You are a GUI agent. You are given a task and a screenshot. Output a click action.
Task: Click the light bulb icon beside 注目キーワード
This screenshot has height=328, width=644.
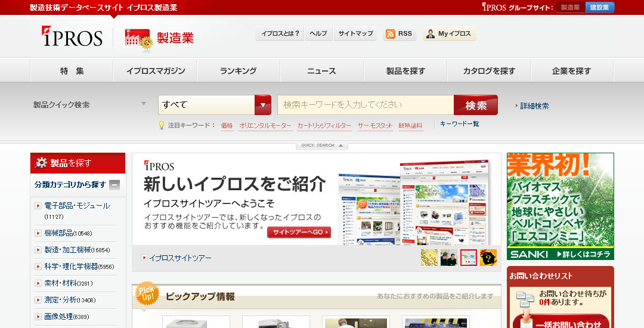point(162,125)
